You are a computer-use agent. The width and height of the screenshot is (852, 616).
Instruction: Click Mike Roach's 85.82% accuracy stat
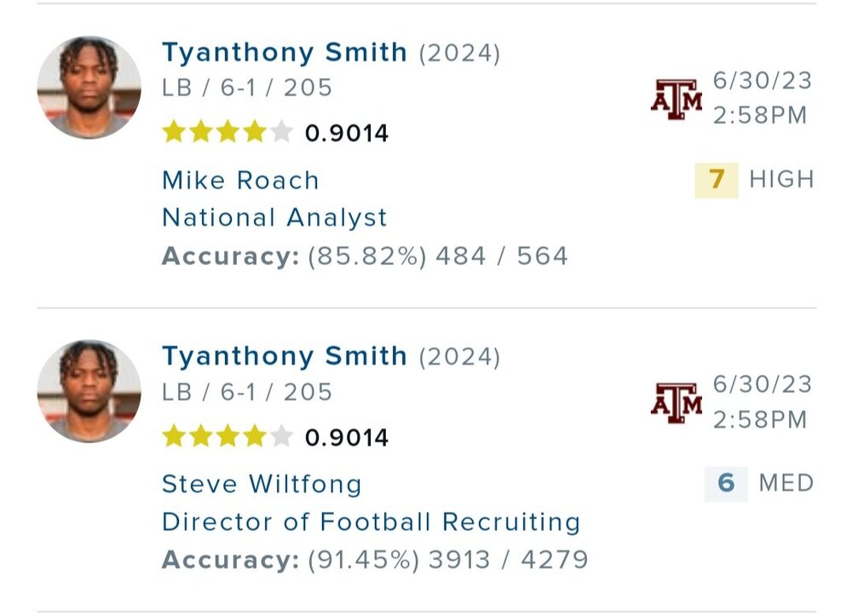365,256
